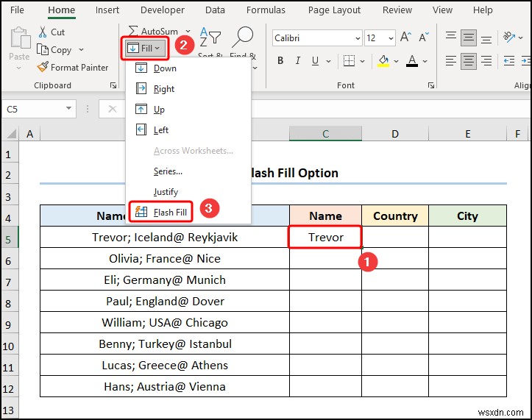
Task: Open Clipboard dialog launcher
Action: [x=113, y=85]
